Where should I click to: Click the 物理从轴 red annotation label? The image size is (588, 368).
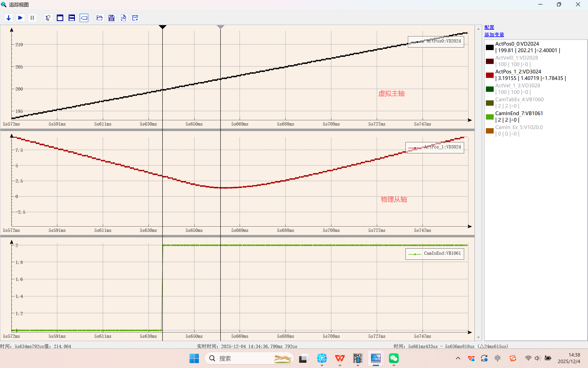394,199
